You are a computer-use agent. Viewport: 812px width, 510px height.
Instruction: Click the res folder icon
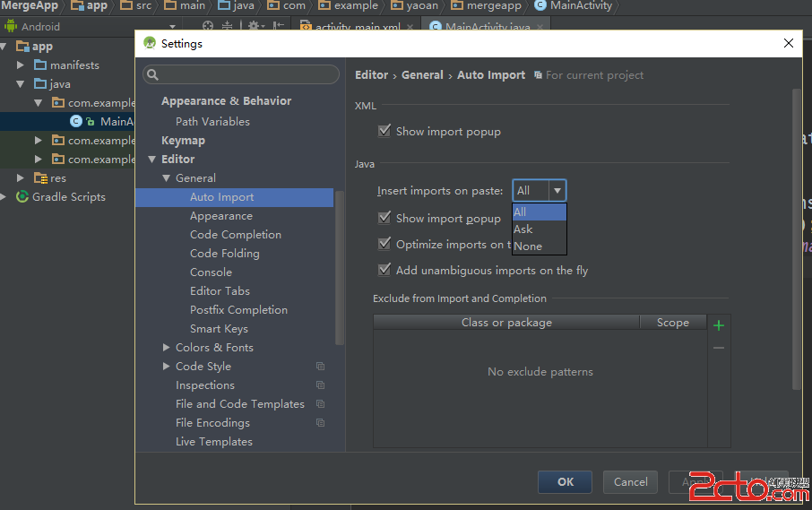click(x=40, y=178)
